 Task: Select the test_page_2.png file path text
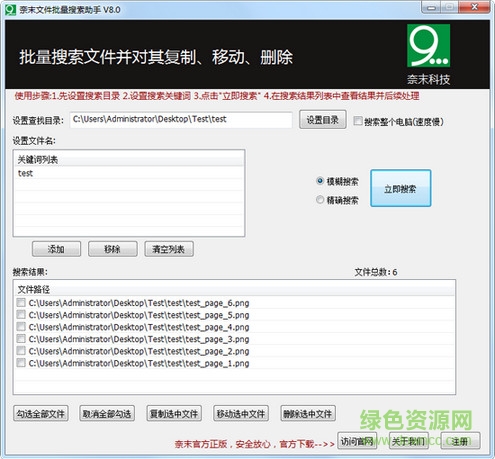[x=139, y=351]
